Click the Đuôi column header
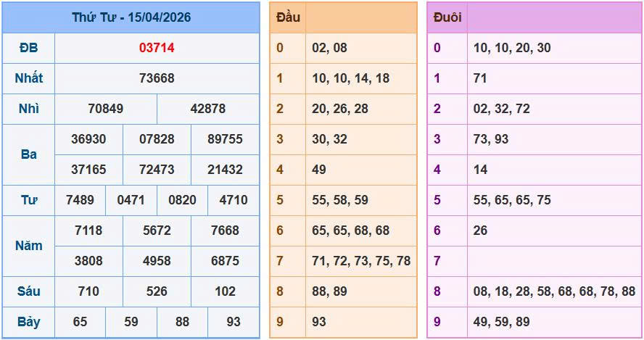 pos(447,17)
